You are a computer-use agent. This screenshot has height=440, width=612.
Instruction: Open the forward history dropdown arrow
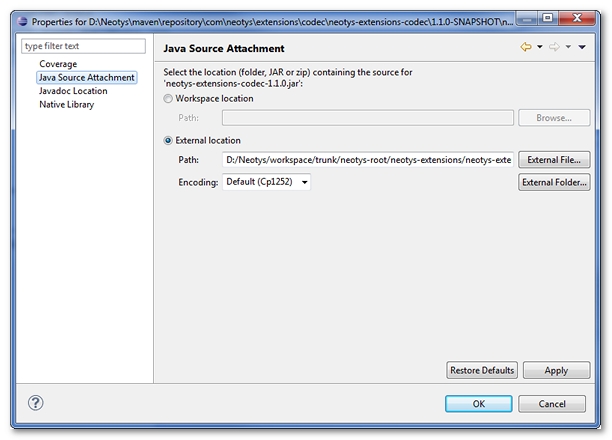pos(568,47)
